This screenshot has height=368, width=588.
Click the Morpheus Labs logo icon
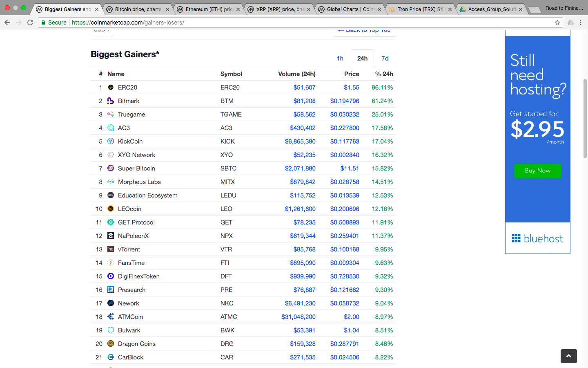click(111, 182)
